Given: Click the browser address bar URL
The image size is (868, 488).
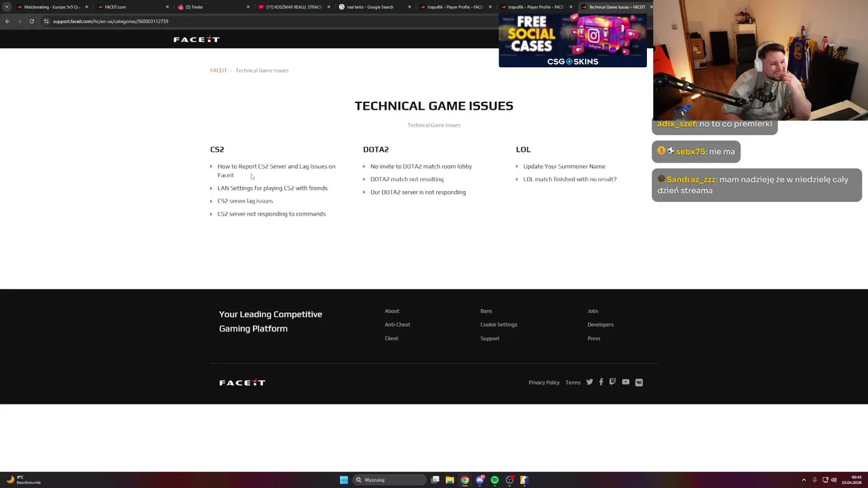Looking at the screenshot, I should tap(111, 21).
